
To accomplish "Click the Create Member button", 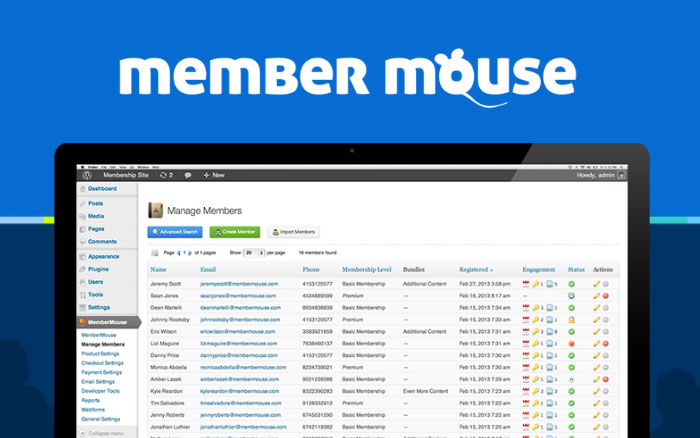I will (x=235, y=232).
